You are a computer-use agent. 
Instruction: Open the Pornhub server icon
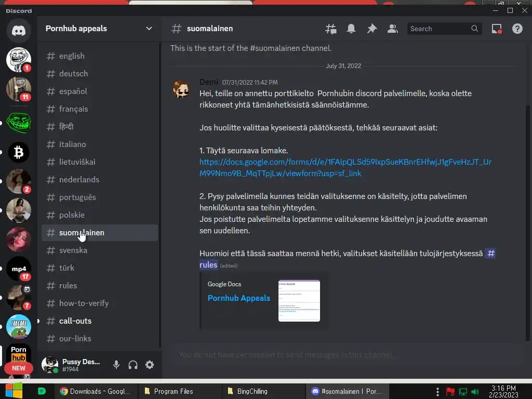pyautogui.click(x=19, y=354)
